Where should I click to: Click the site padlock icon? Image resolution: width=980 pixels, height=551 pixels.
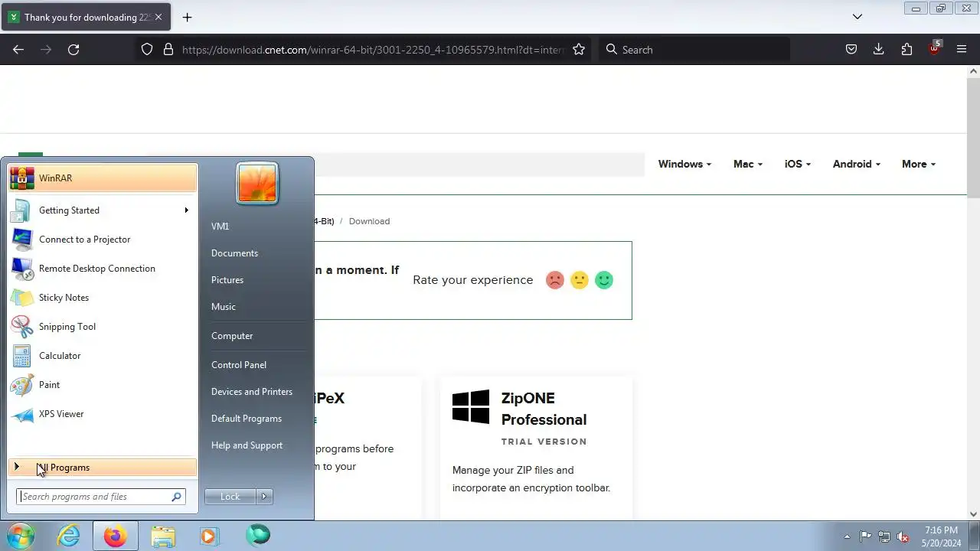[x=168, y=50]
